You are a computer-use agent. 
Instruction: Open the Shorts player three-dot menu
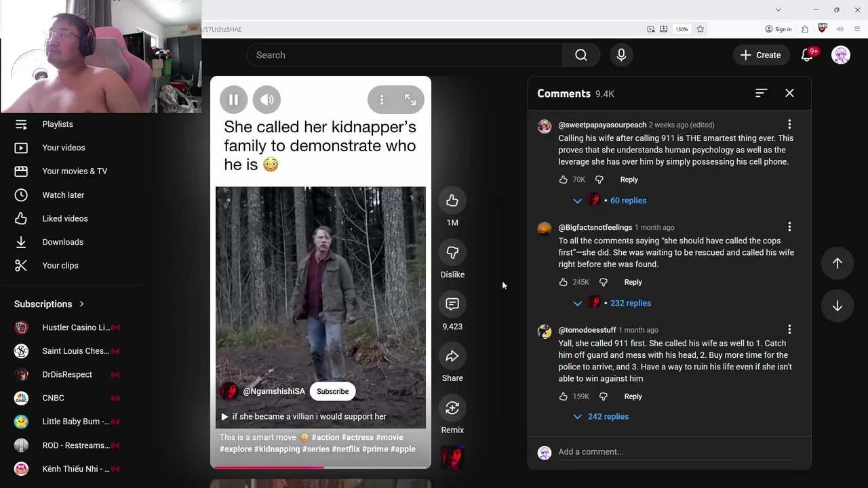(382, 100)
